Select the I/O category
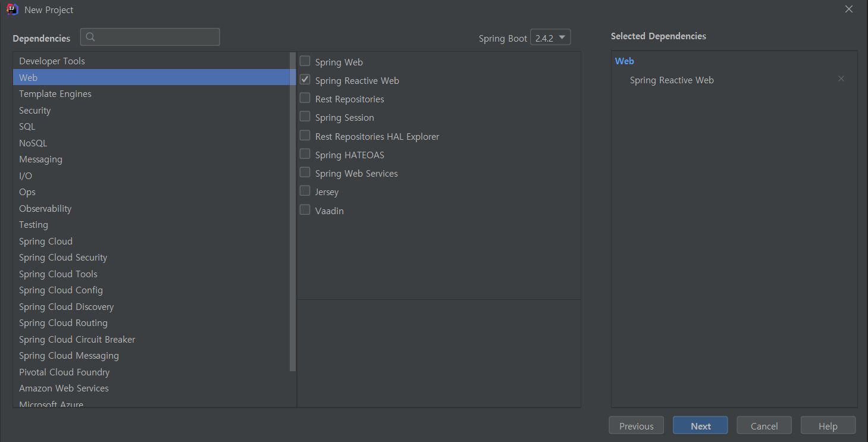 click(x=151, y=175)
